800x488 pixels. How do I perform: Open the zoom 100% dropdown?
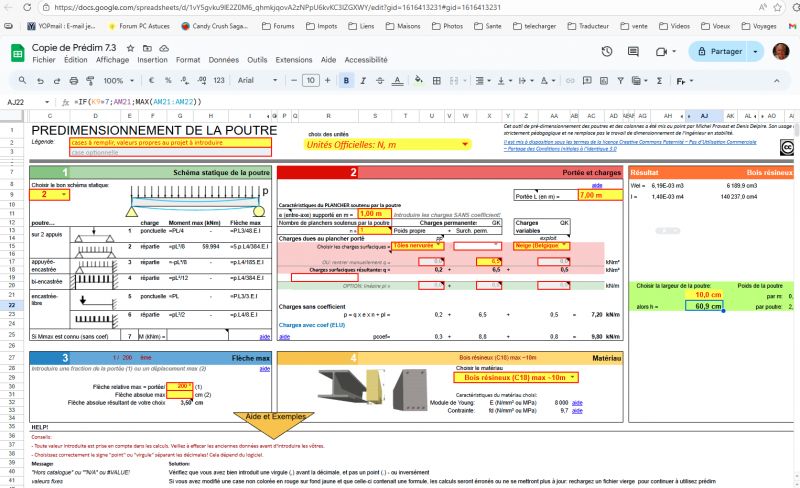[x=118, y=80]
